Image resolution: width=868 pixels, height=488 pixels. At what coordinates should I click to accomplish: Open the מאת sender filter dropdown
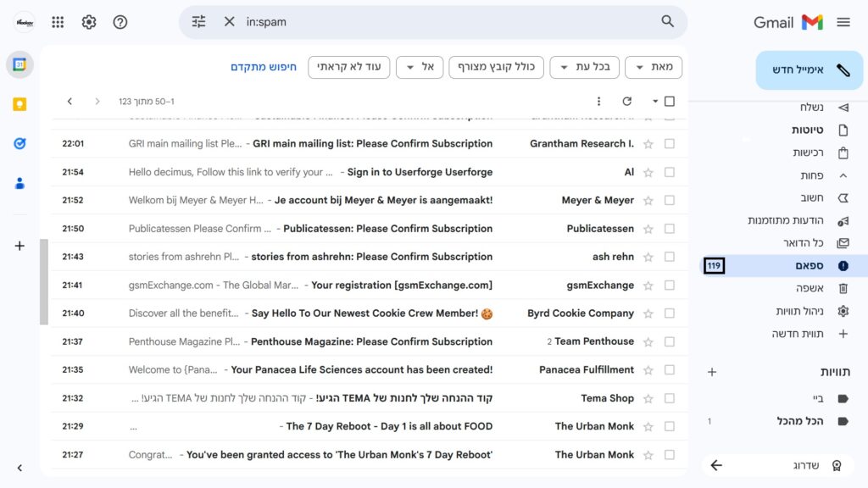point(654,67)
